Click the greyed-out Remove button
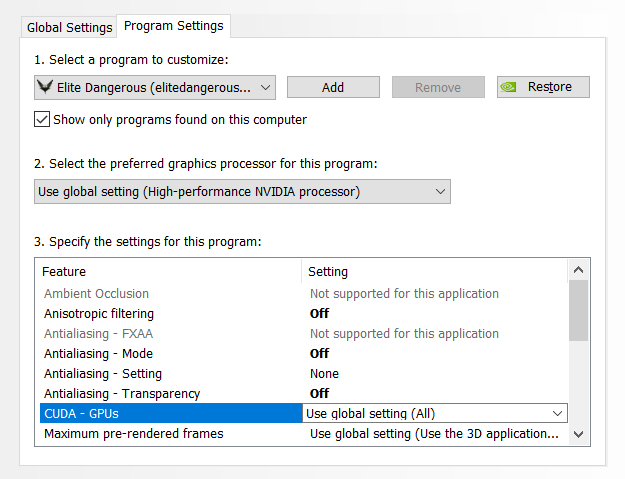This screenshot has height=479, width=625. click(438, 87)
